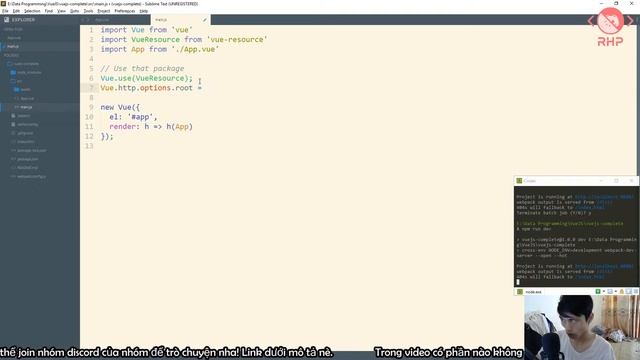Screen dimensions: 640x360
Task: Open the Help menu
Action: [x=144, y=11]
